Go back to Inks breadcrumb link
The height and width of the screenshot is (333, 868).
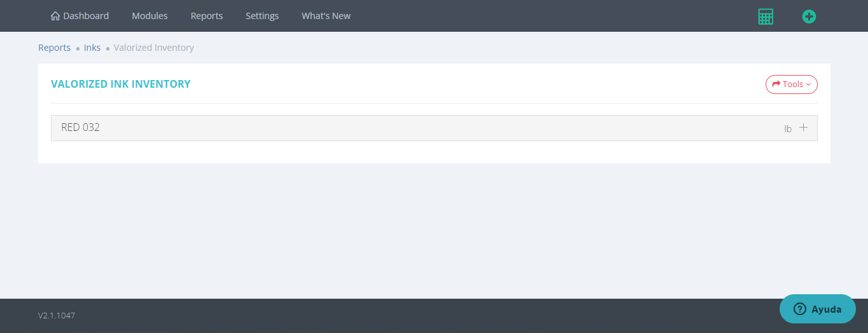coord(92,48)
